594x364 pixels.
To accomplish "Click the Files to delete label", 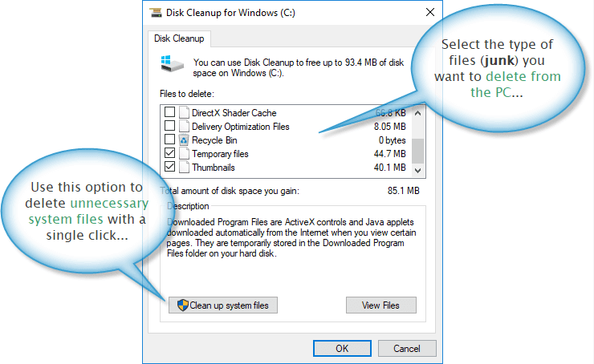I will (187, 94).
